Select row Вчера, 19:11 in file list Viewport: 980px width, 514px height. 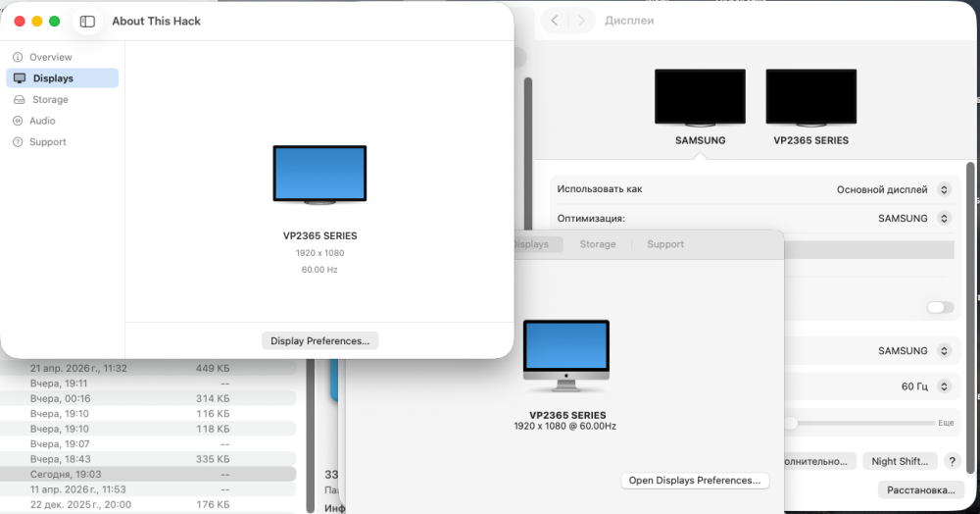pyautogui.click(x=148, y=384)
